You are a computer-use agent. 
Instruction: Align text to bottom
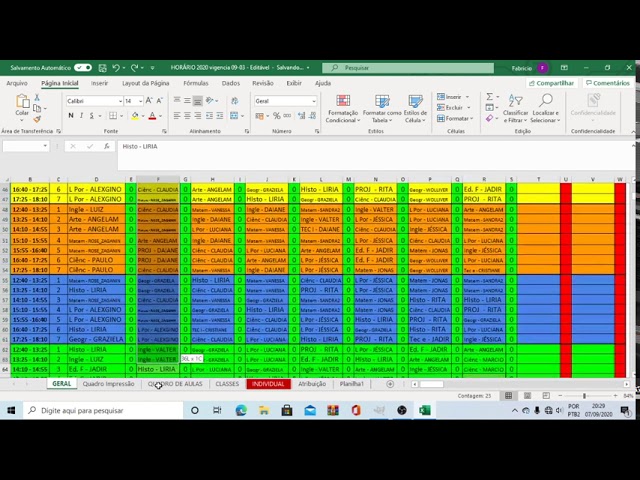198,100
